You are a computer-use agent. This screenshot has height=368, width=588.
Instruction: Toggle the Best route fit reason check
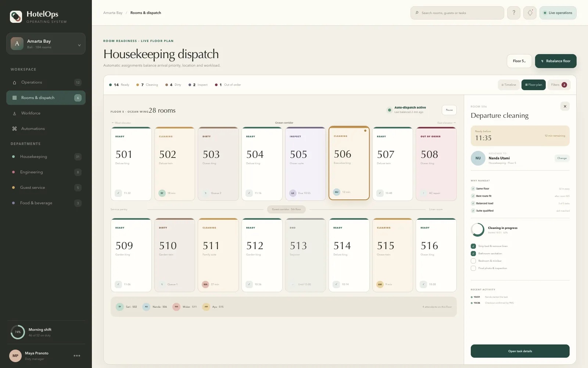pos(473,196)
